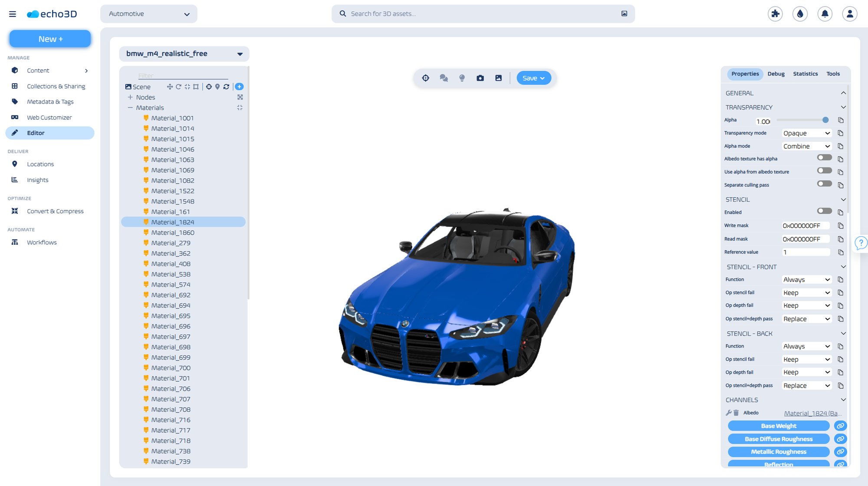Click the link icon beside Base Weight
Screen dimensions: 868x486
840,426
